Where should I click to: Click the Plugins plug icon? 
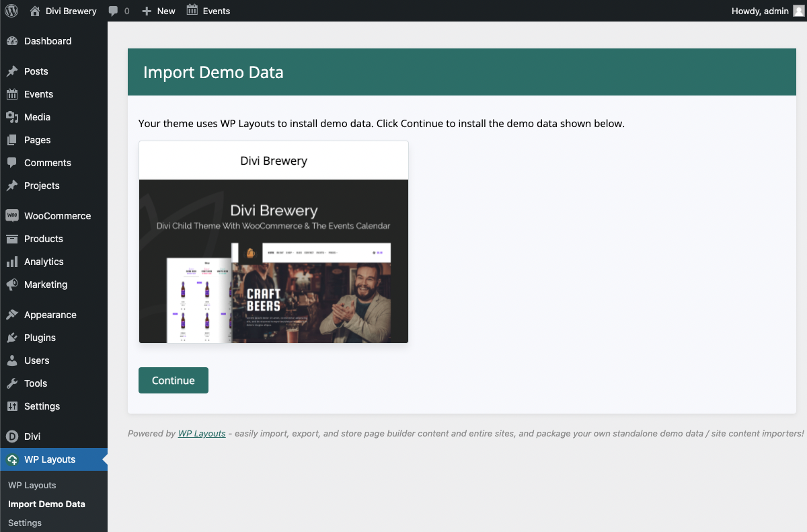click(x=12, y=338)
